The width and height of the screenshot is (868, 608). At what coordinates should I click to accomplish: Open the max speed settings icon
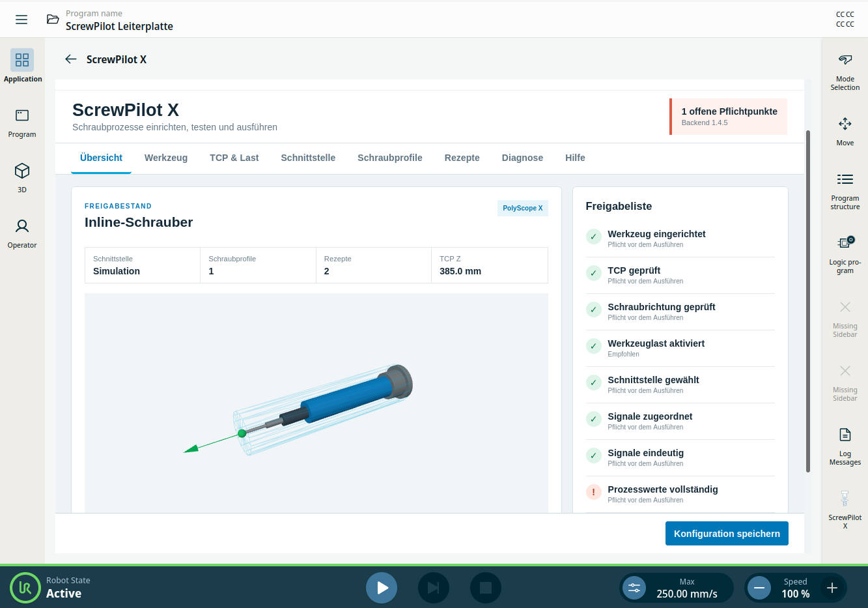(634, 588)
